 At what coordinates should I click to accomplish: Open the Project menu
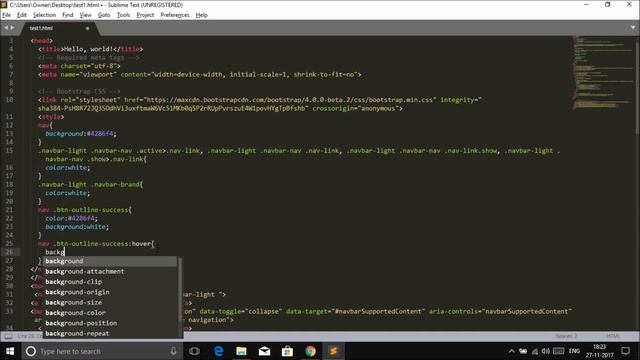145,15
